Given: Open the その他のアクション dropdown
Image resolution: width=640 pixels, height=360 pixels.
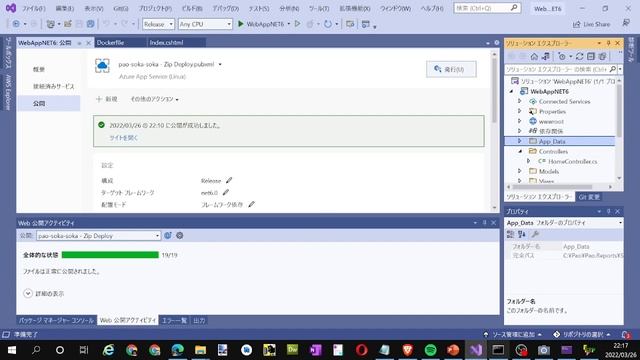Looking at the screenshot, I should tap(154, 99).
